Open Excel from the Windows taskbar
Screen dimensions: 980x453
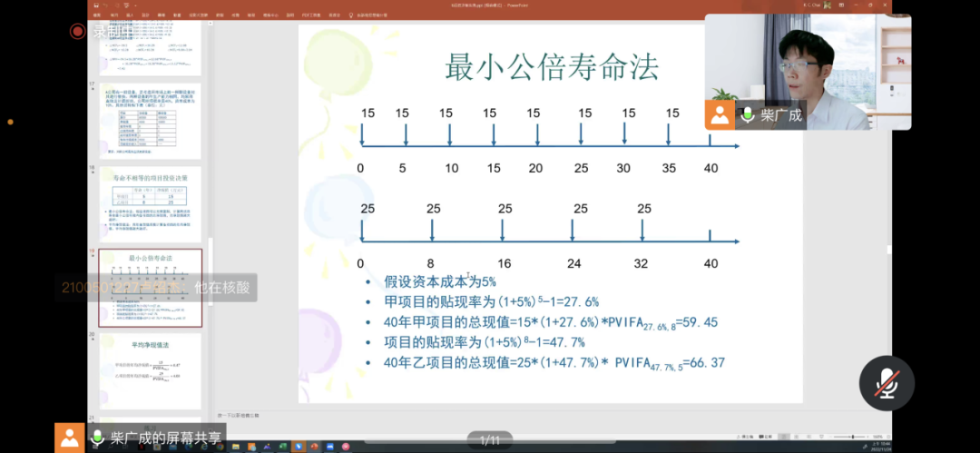282,447
